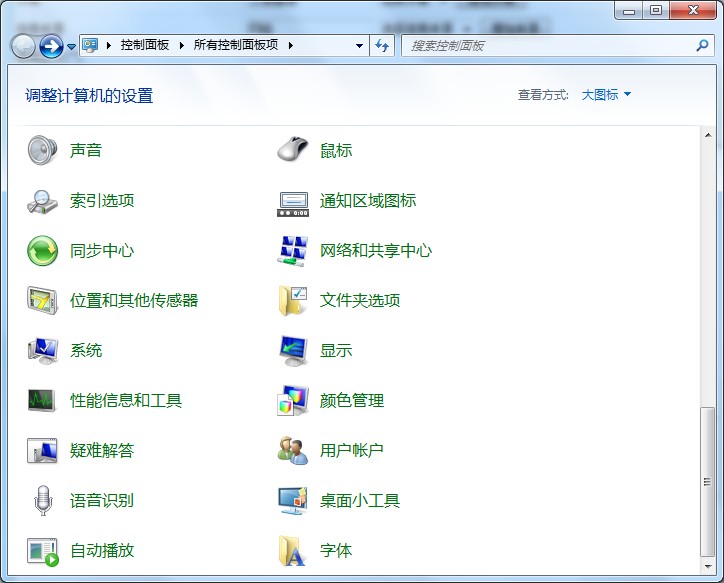Expand the address bar history dropdown

click(359, 45)
